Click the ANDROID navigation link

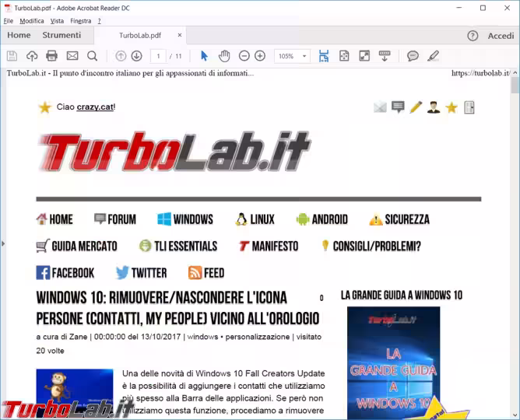coord(322,219)
